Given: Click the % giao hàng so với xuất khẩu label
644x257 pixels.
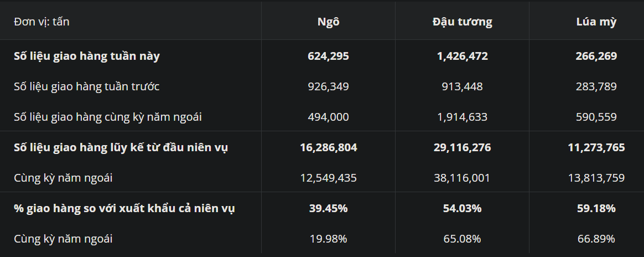Looking at the screenshot, I should click(x=124, y=208).
